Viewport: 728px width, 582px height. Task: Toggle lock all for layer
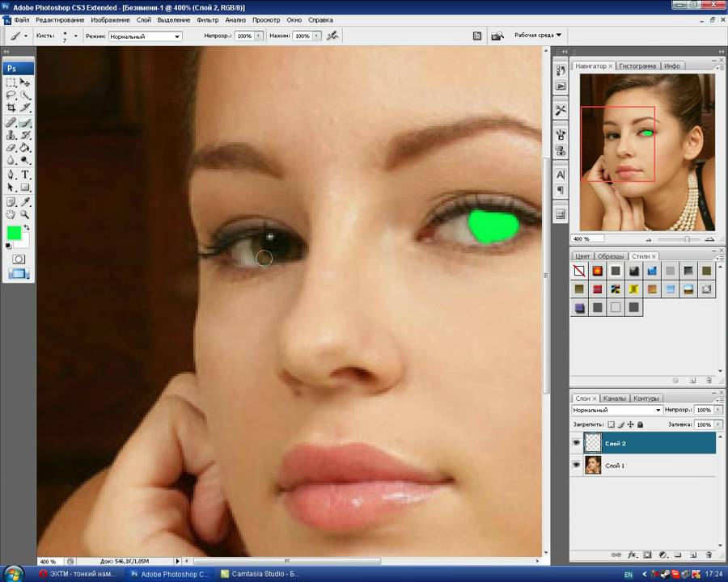(x=641, y=424)
